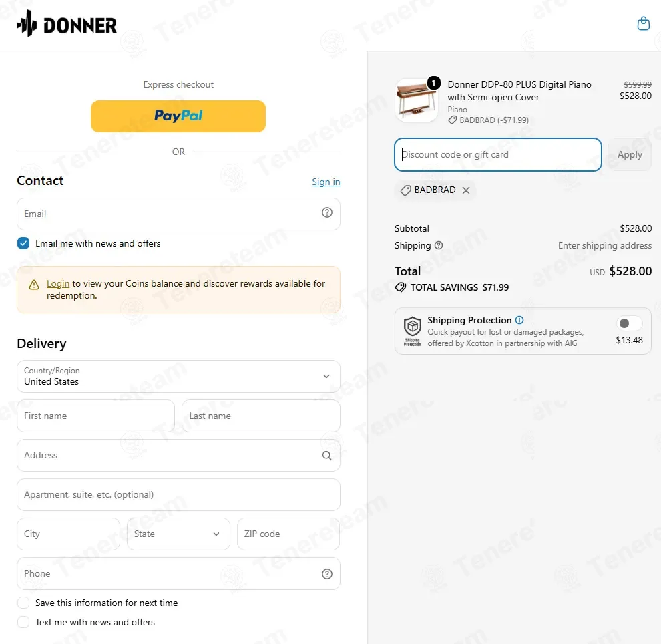The image size is (661, 644).
Task: Enable the Shipping Protection toggle
Action: (x=629, y=323)
